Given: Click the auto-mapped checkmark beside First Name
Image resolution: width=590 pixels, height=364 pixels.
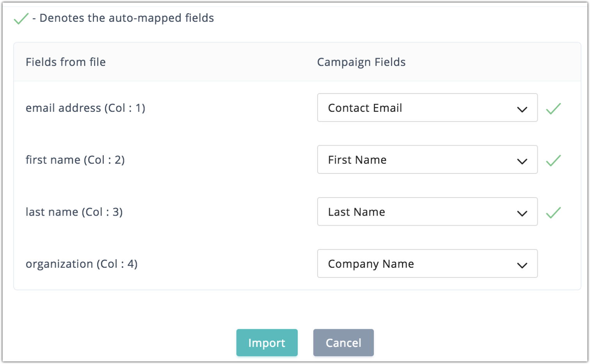Looking at the screenshot, I should tap(553, 160).
